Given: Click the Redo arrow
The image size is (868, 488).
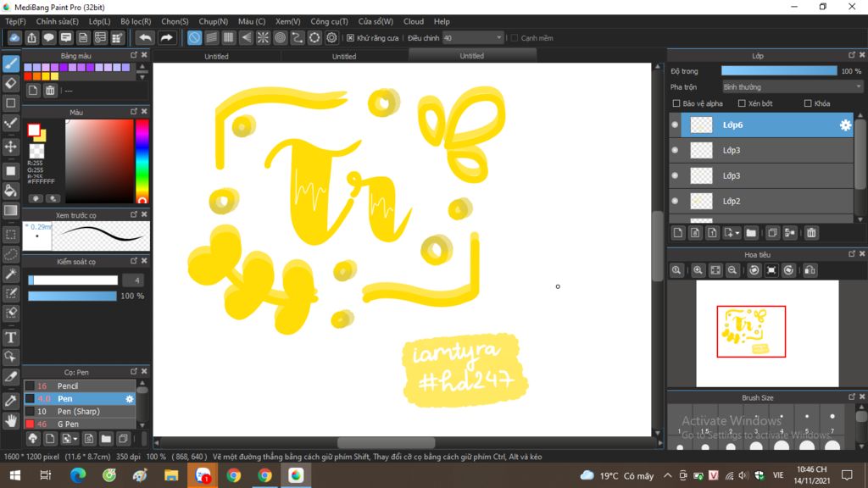Looking at the screenshot, I should pos(166,37).
